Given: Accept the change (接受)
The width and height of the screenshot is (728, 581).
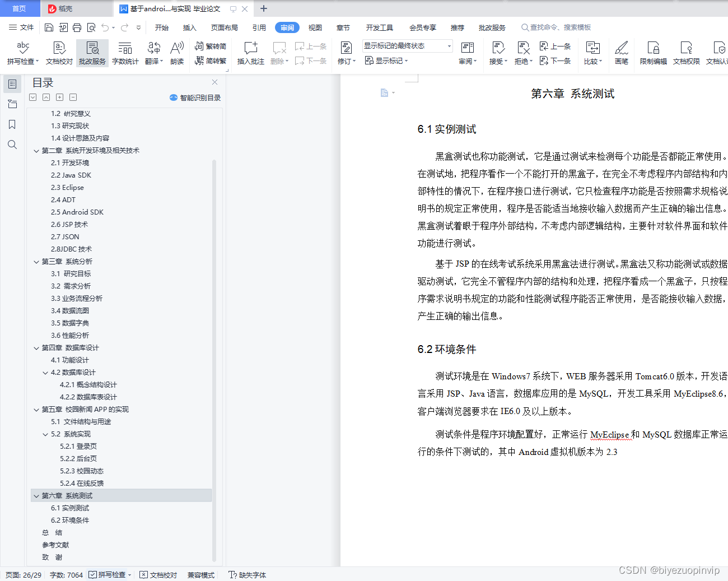Looking at the screenshot, I should coord(498,53).
